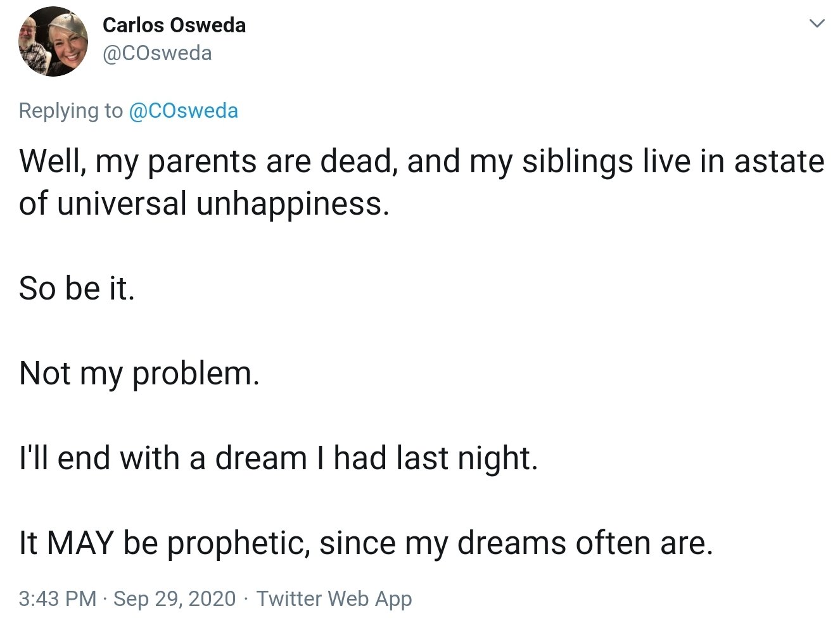
Task: Click the capitalized word "MAY" in tweet
Action: [80, 543]
